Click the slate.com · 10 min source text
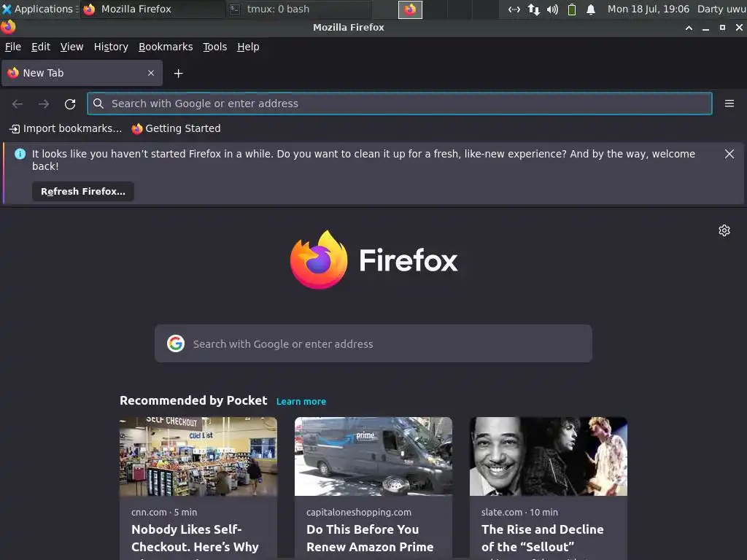Viewport: 747px width, 560px height. click(519, 513)
